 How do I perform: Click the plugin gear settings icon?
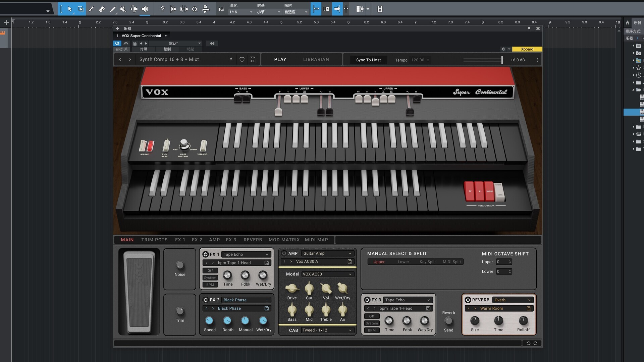pyautogui.click(x=503, y=49)
